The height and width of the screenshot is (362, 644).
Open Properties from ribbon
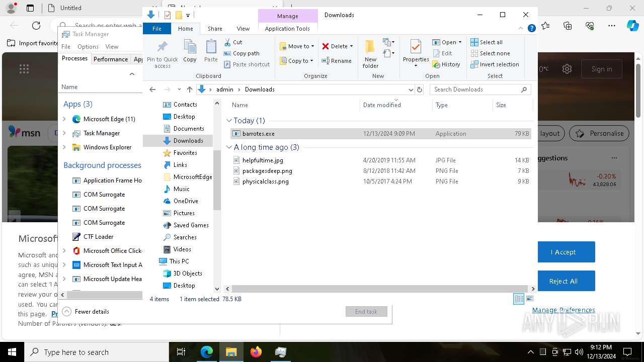click(x=416, y=54)
